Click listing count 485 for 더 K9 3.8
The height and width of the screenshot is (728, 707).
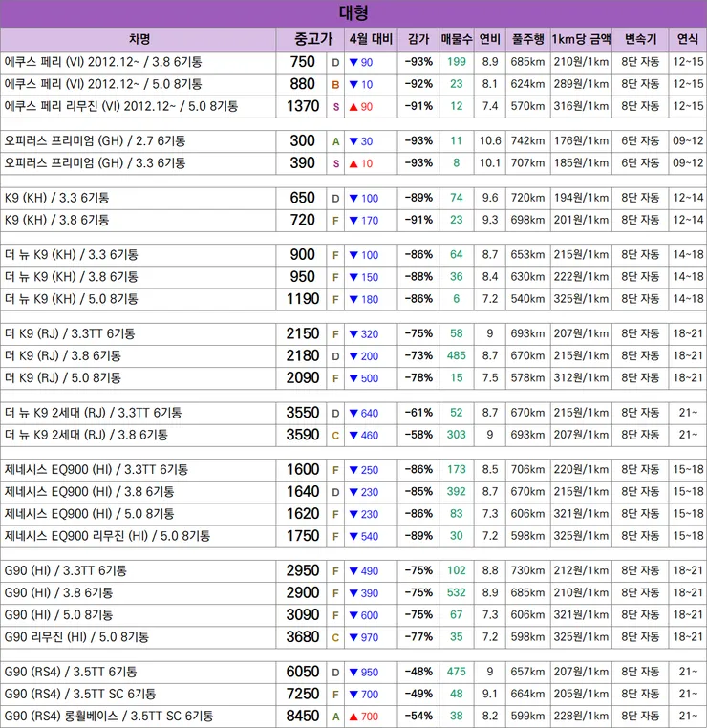[x=457, y=355]
